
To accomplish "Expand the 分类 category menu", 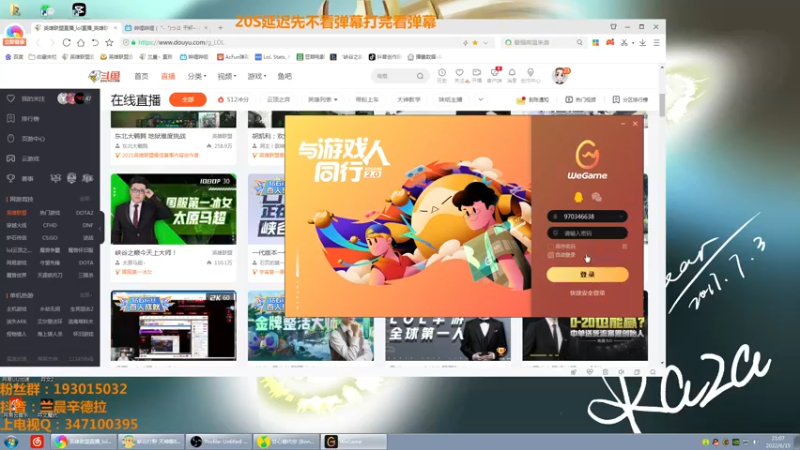I will (x=196, y=77).
